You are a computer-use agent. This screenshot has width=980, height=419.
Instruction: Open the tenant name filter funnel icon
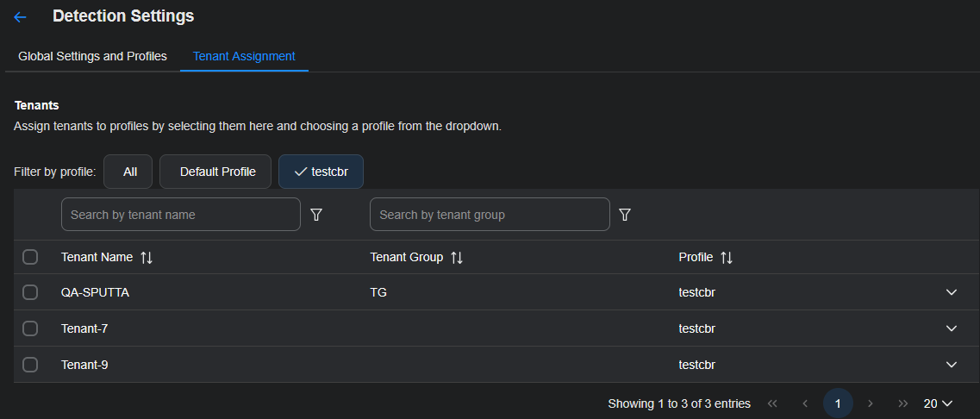[x=316, y=215]
